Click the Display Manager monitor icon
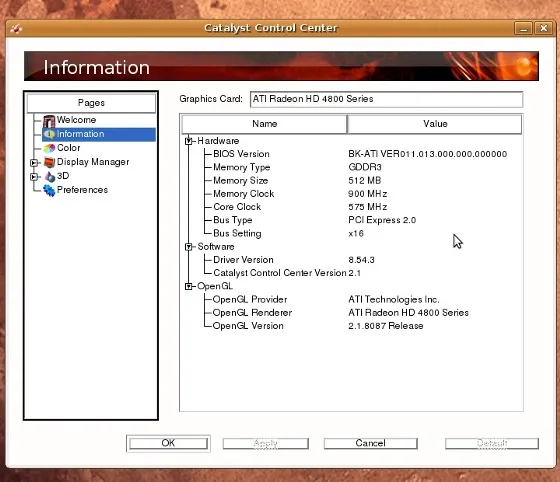 pyautogui.click(x=49, y=162)
